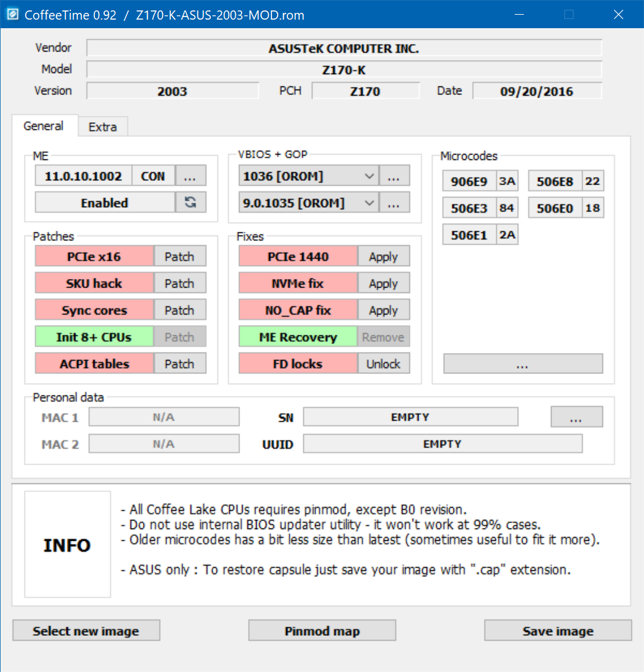Click Select new image button
Screen dimensions: 644x672
86,630
